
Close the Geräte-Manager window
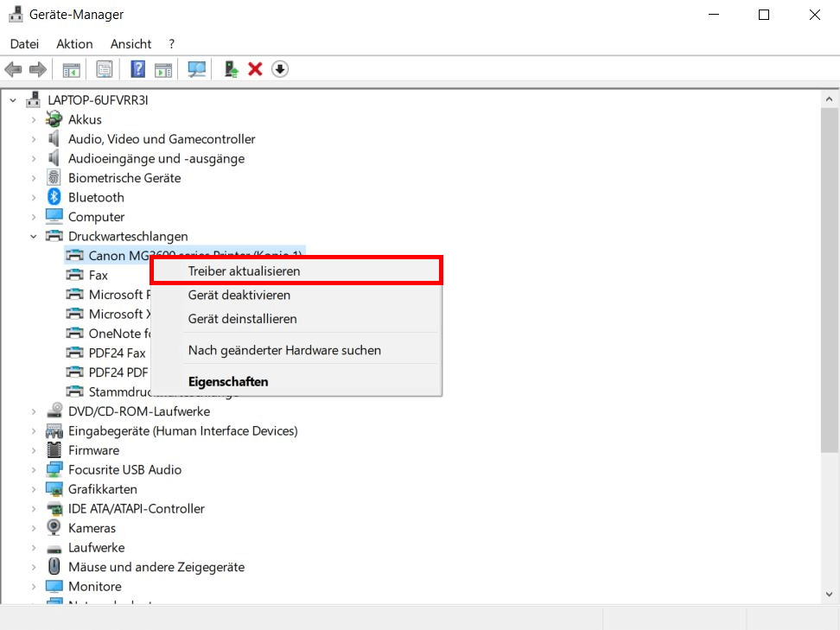pyautogui.click(x=814, y=15)
